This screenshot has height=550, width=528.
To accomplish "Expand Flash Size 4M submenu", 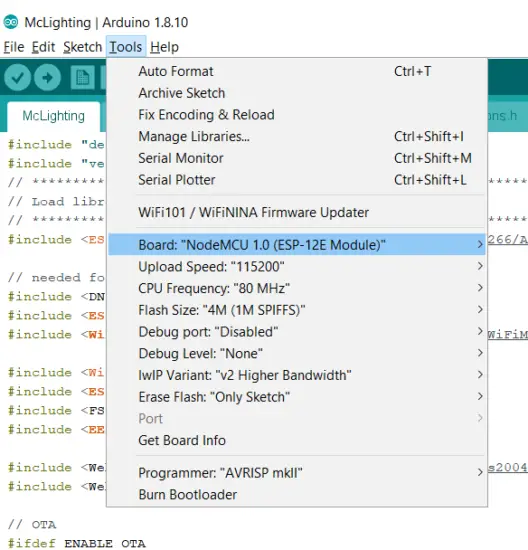I will point(297,310).
